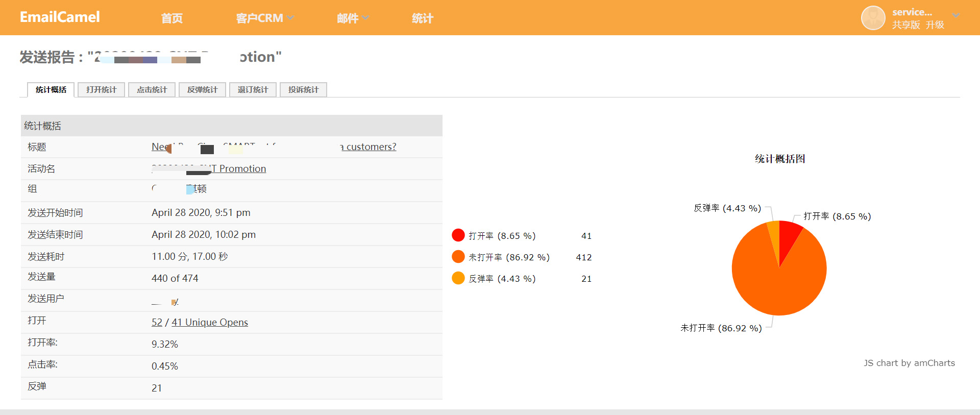This screenshot has width=980, height=415.
Task: Open the 邮件 menu
Action: coord(348,18)
